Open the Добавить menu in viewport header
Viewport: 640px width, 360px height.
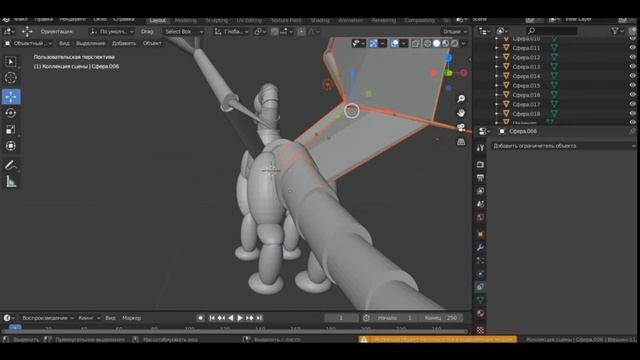pos(124,43)
